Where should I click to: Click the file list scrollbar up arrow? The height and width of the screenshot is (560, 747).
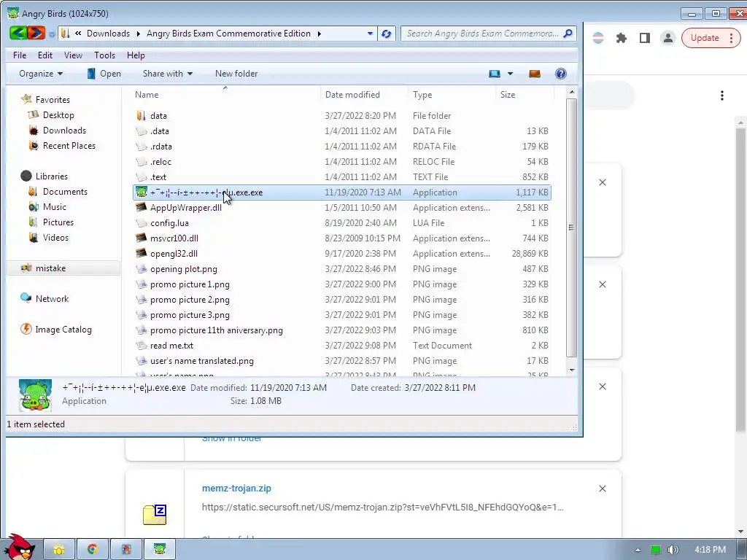click(572, 92)
